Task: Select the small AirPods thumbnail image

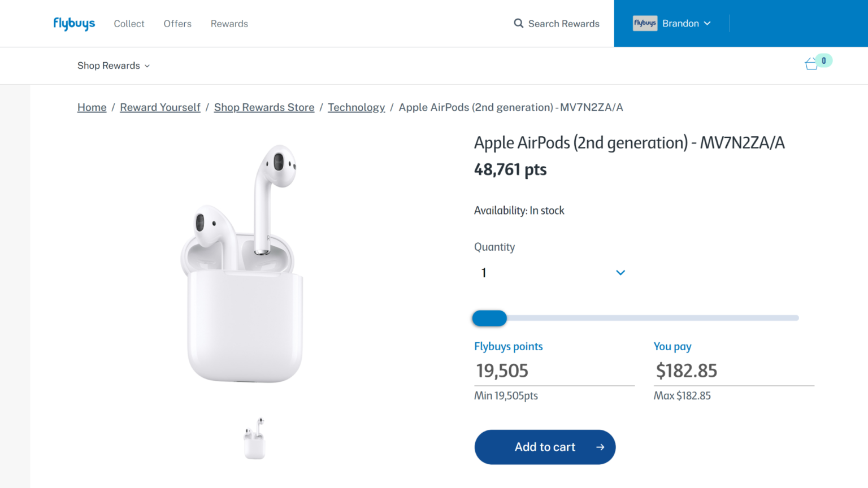Action: point(254,439)
